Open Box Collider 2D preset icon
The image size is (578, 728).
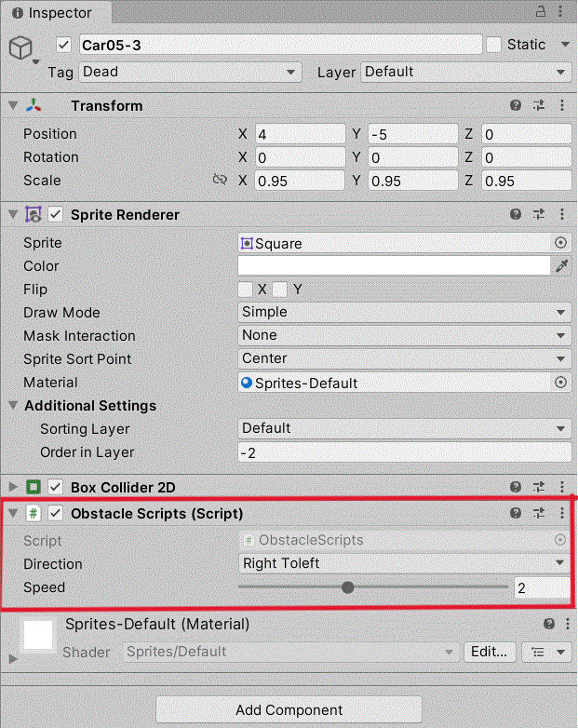pyautogui.click(x=539, y=487)
